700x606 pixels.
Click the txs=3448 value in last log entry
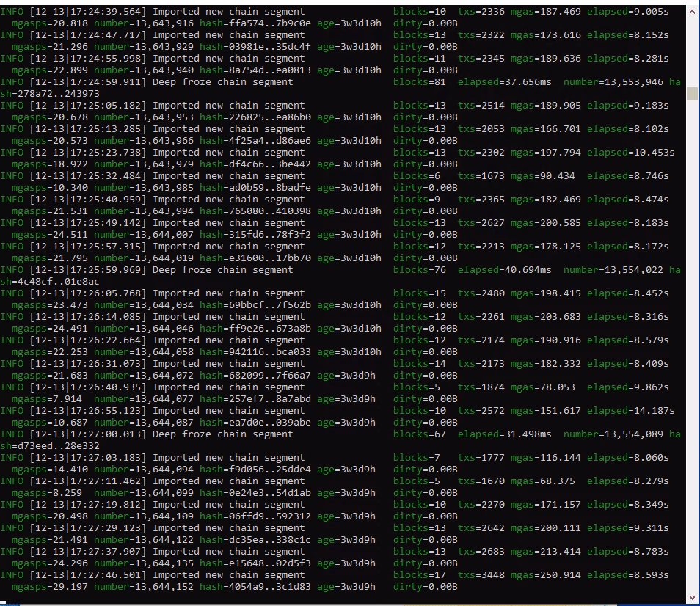point(481,575)
